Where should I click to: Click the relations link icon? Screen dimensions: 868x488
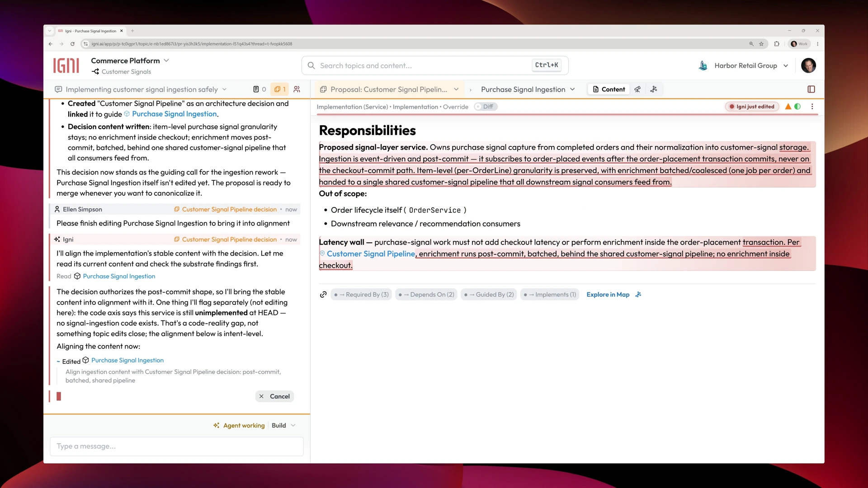(x=323, y=295)
